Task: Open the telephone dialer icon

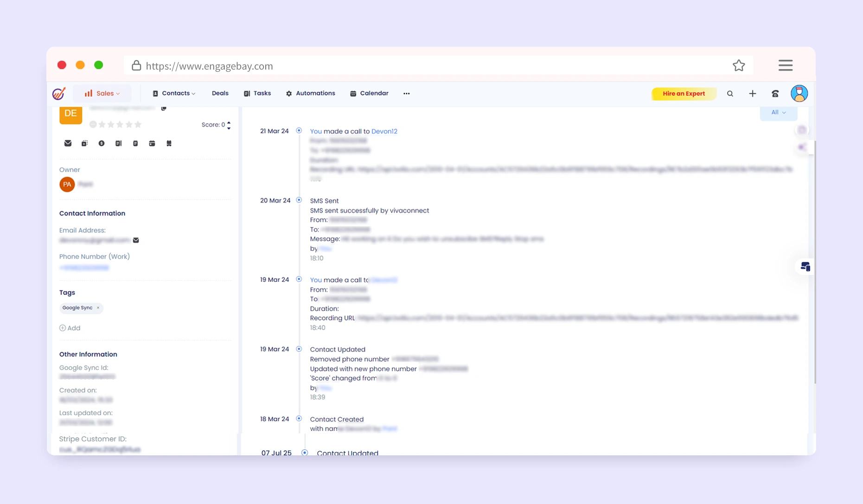Action: tap(775, 94)
